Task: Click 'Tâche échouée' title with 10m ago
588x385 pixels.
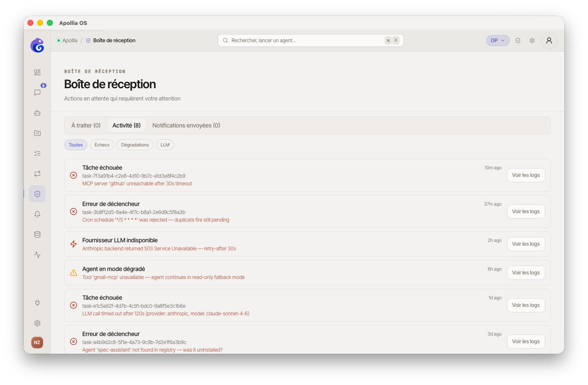Action: click(102, 168)
